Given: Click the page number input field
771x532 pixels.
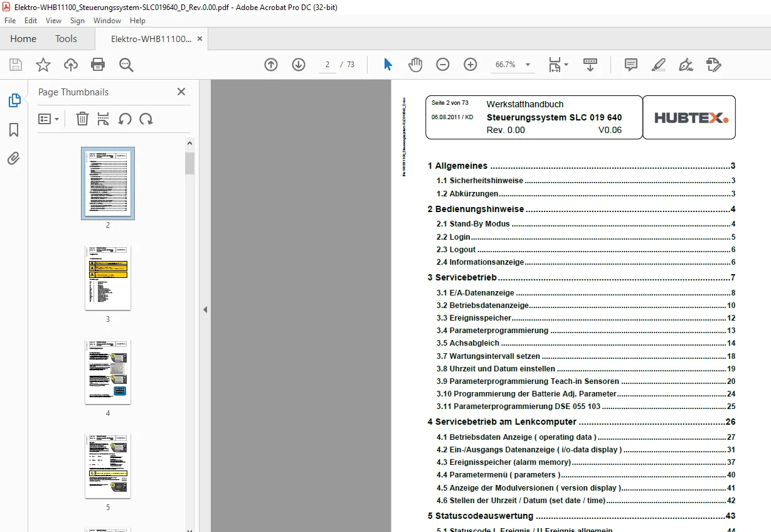Looking at the screenshot, I should click(327, 65).
